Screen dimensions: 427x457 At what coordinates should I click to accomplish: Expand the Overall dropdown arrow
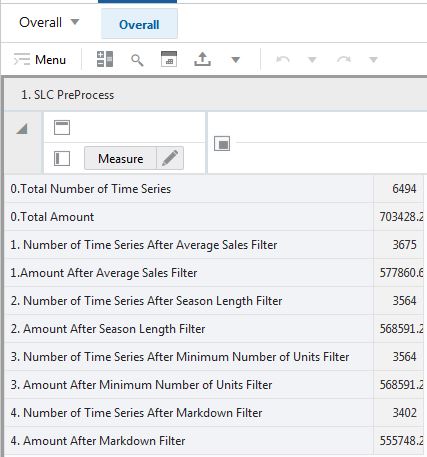[75, 22]
